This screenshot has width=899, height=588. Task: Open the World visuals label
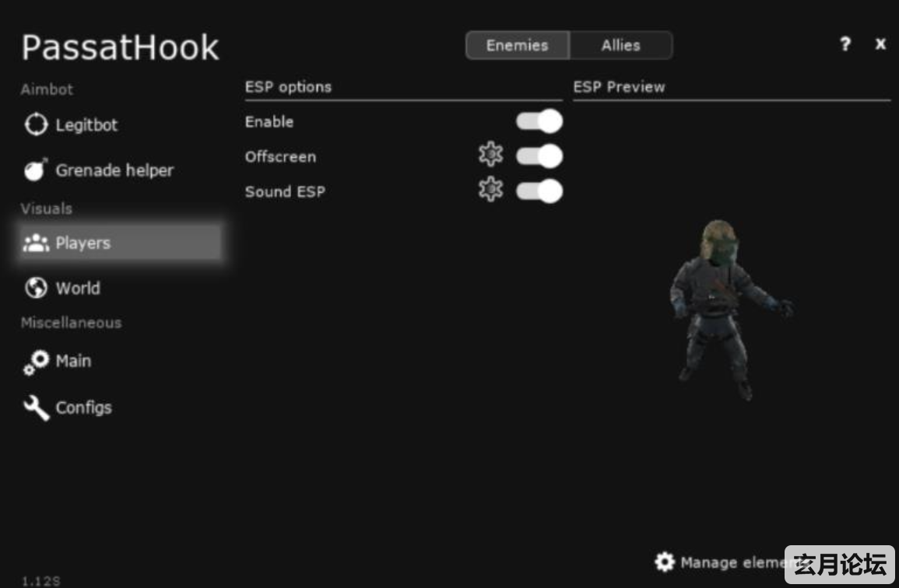click(x=78, y=288)
